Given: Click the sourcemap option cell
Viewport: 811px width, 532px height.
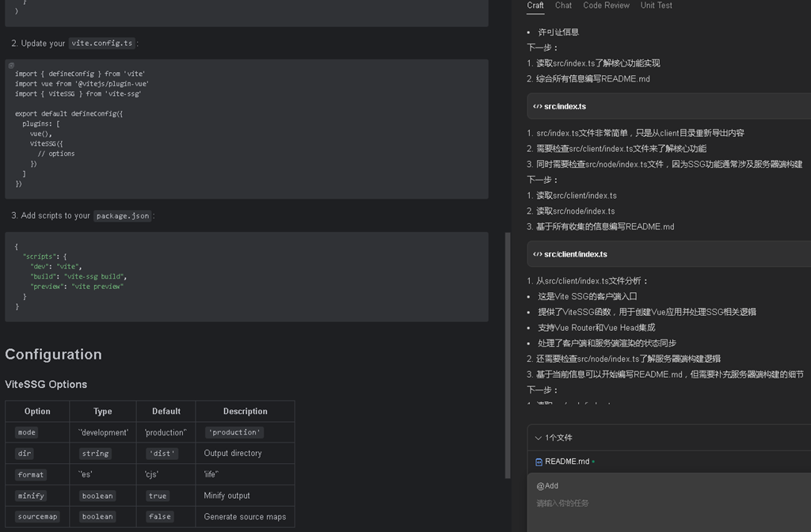Looking at the screenshot, I should [37, 516].
